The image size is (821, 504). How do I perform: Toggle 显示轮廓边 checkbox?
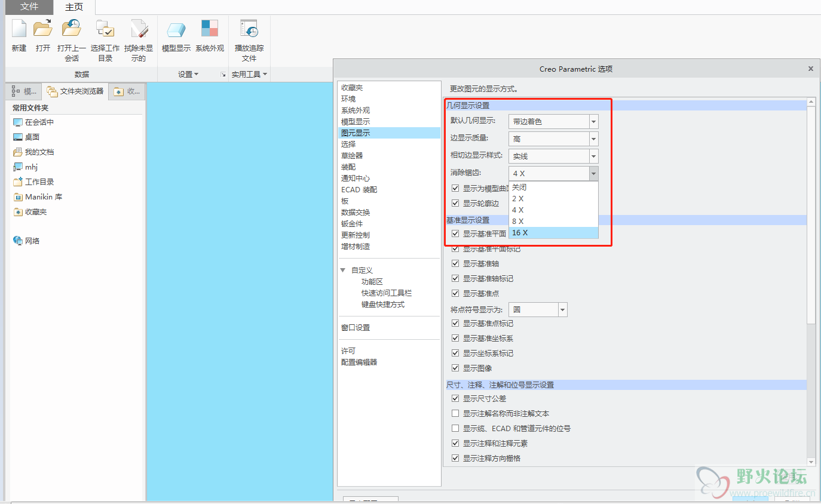(x=455, y=203)
